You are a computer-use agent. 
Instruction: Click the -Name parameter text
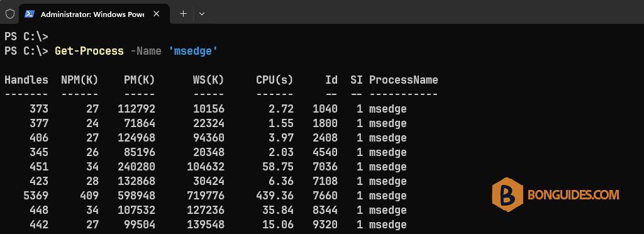146,51
